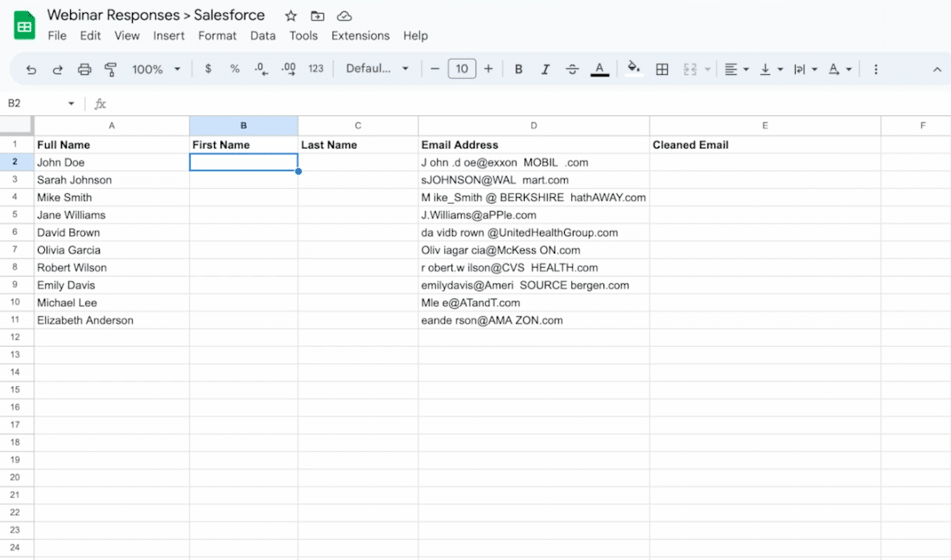Toggle italic formatting
Viewport: 951px width, 560px height.
[x=545, y=69]
